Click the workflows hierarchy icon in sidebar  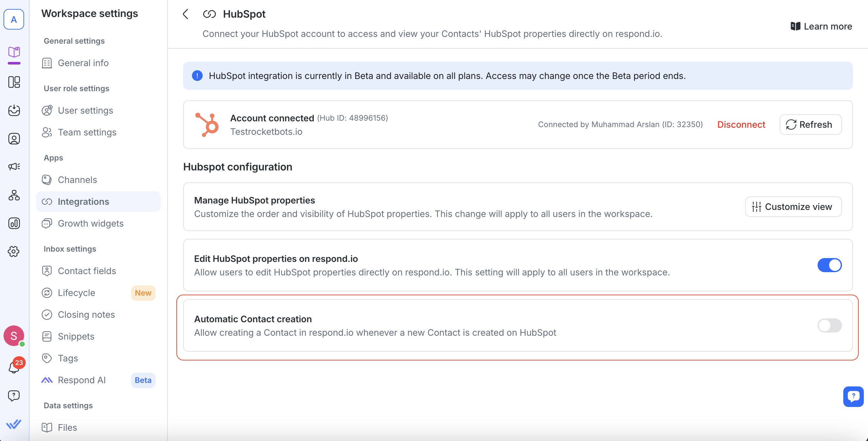tap(14, 195)
